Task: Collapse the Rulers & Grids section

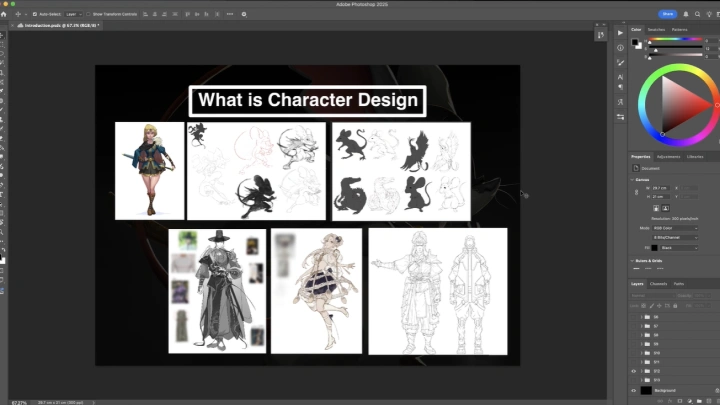Action: coord(632,261)
